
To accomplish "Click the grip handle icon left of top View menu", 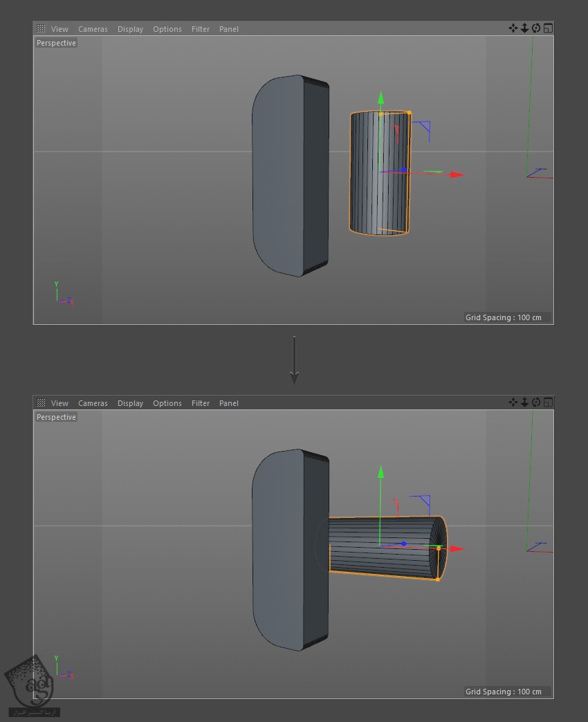I will click(x=41, y=29).
